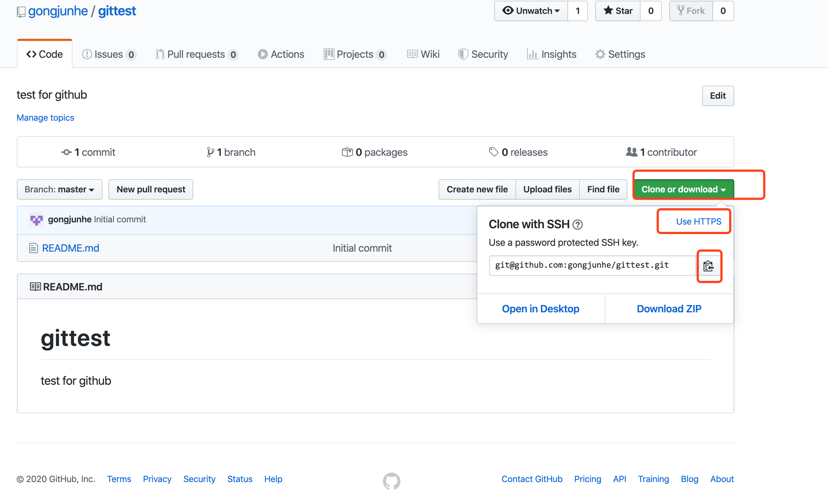Click gongjunhe's avatar in commit row
The height and width of the screenshot is (504, 828).
pyautogui.click(x=36, y=219)
